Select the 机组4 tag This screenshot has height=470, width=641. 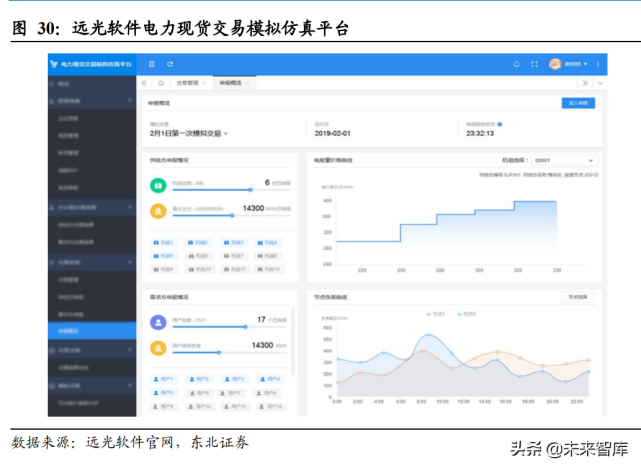coord(267,243)
